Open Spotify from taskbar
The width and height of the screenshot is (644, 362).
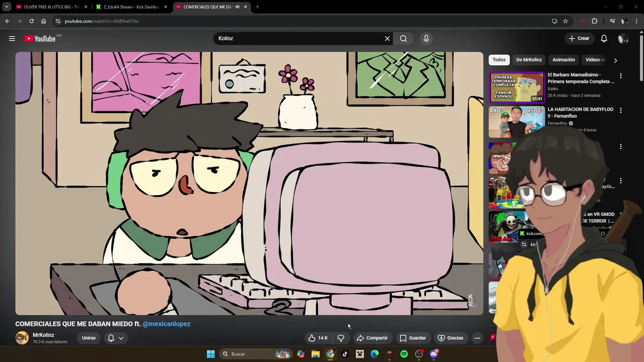[404, 354]
